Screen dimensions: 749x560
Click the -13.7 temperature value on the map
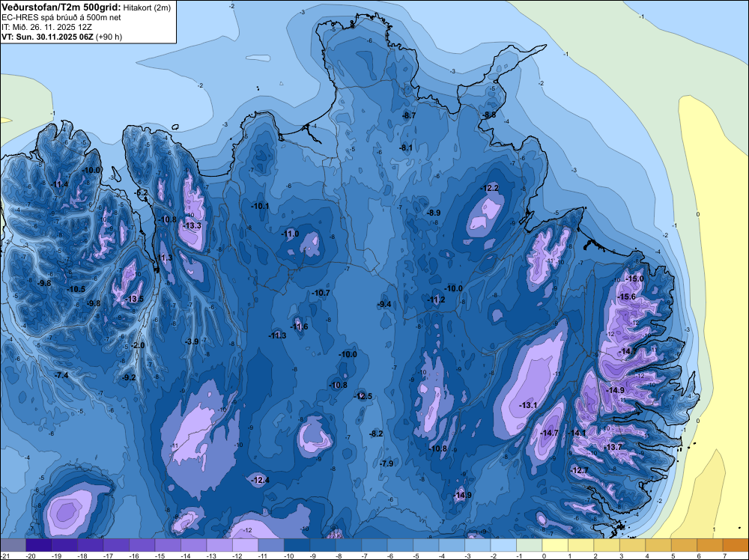613,448
